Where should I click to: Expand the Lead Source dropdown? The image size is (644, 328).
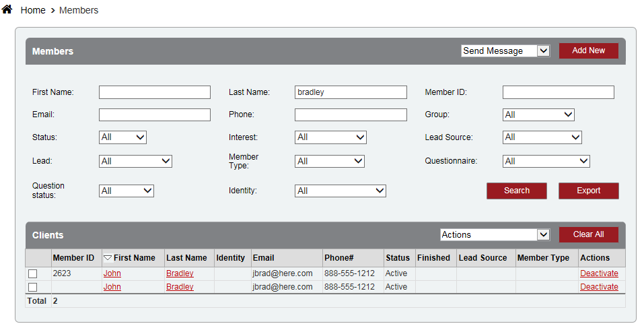(542, 137)
